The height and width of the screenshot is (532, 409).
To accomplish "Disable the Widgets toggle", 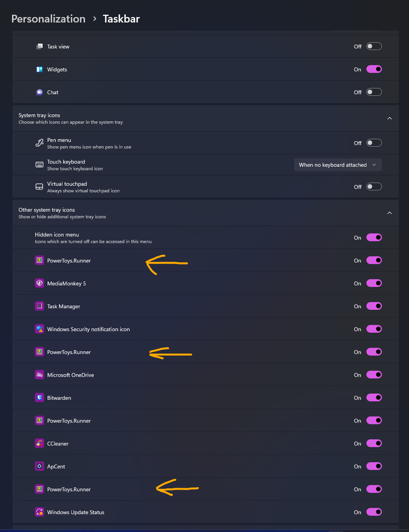I will 374,69.
